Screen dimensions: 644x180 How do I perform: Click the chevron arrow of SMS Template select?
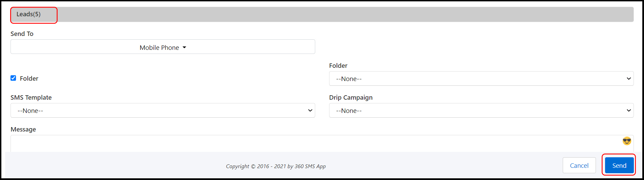[x=310, y=111]
